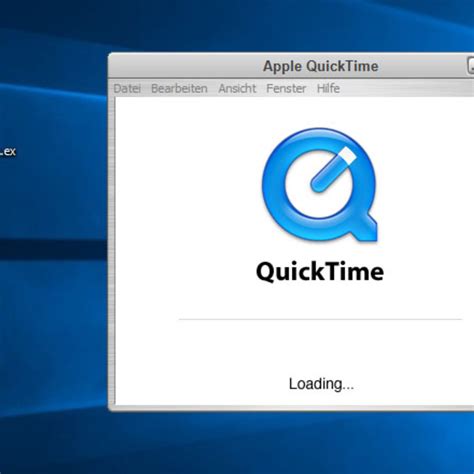The width and height of the screenshot is (474, 474).
Task: Open the Bearbeiten menu
Action: pyautogui.click(x=179, y=88)
